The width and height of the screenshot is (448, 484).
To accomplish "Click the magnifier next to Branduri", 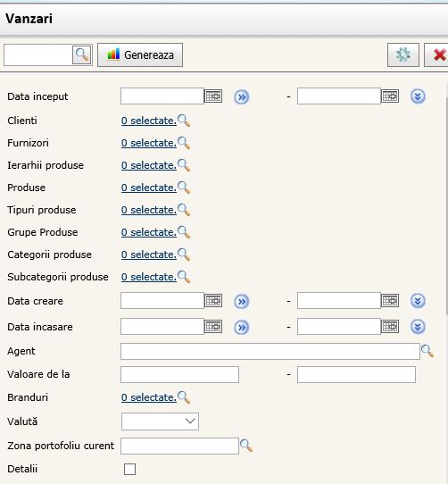I will click(184, 397).
